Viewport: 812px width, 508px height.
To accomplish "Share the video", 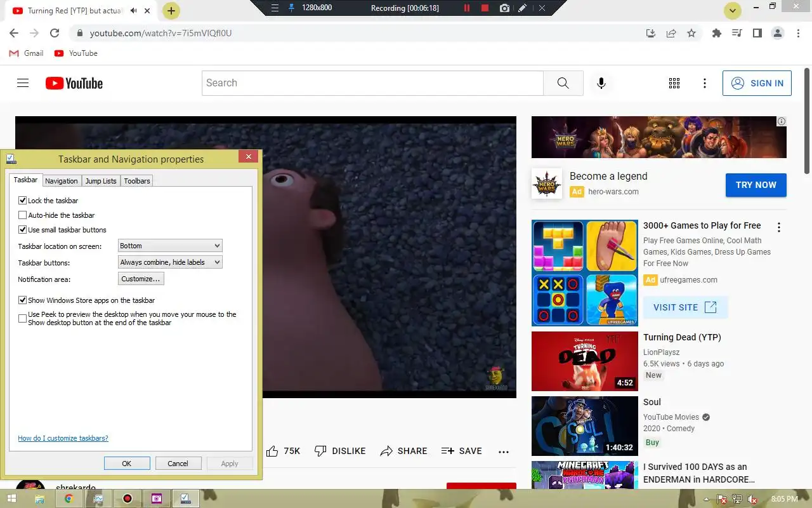I will pos(403,451).
